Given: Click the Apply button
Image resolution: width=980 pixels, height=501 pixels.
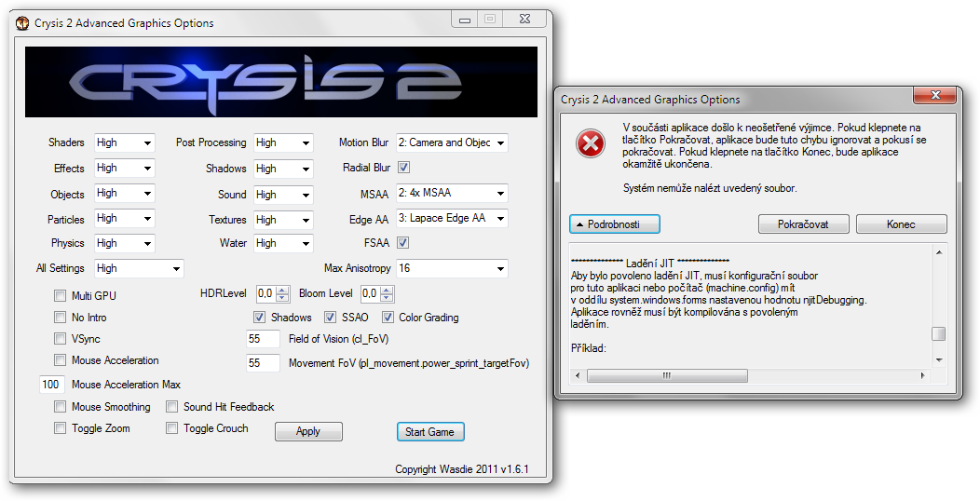Looking at the screenshot, I should click(308, 432).
